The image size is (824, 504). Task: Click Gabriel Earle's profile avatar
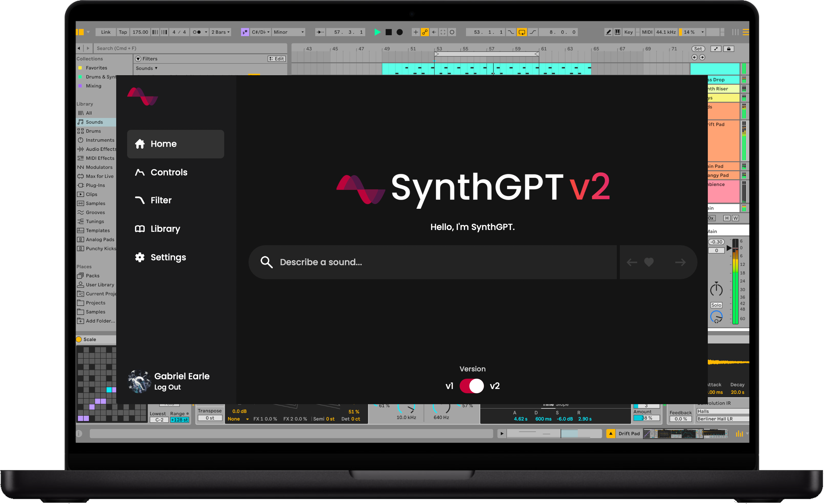pyautogui.click(x=139, y=382)
